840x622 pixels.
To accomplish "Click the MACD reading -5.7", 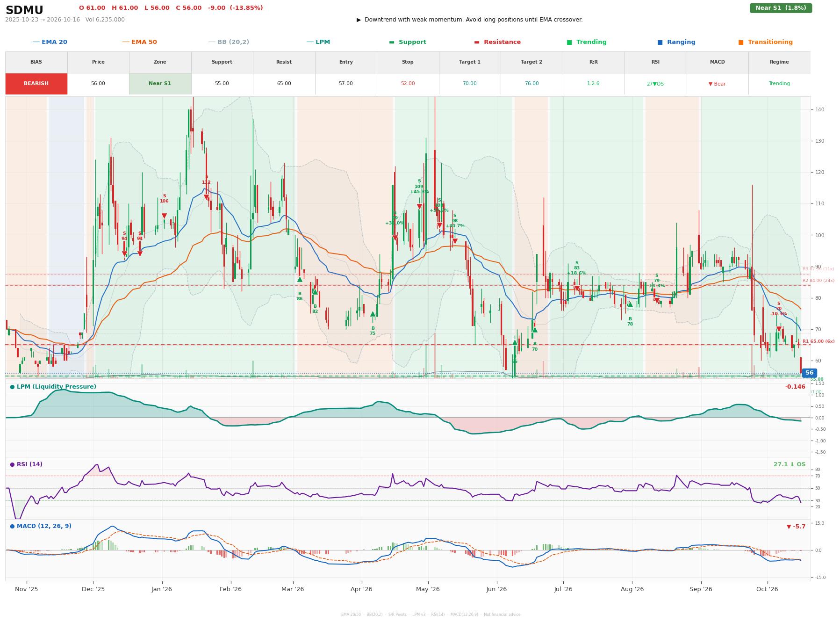I will 796,527.
